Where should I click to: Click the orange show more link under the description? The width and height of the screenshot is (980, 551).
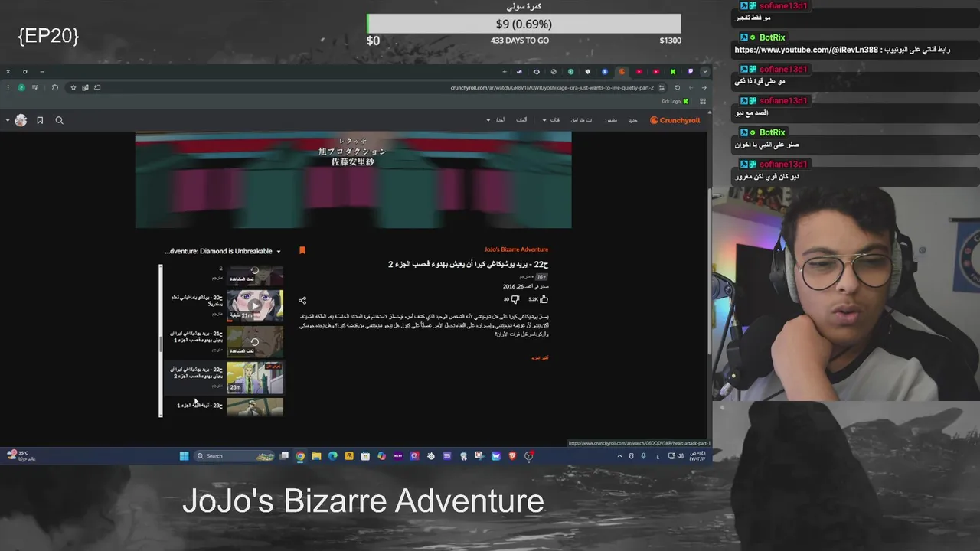[x=540, y=357]
